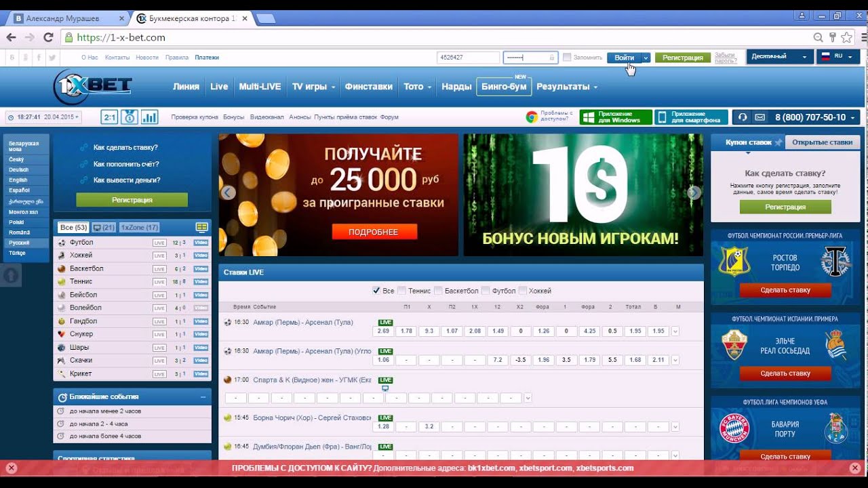Enable the Баскетбол filter checkbox
The width and height of the screenshot is (868, 488).
(x=439, y=290)
